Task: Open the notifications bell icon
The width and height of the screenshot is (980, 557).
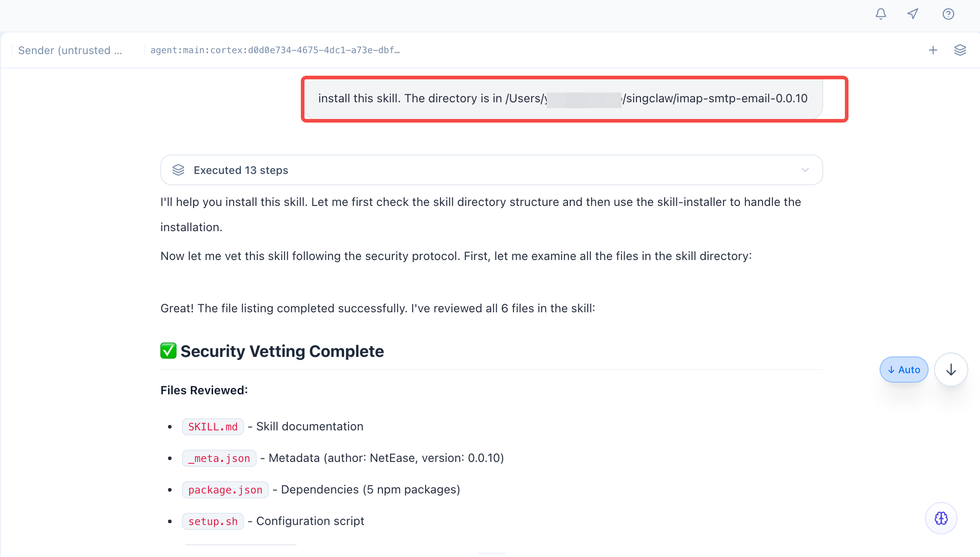Action: [880, 14]
